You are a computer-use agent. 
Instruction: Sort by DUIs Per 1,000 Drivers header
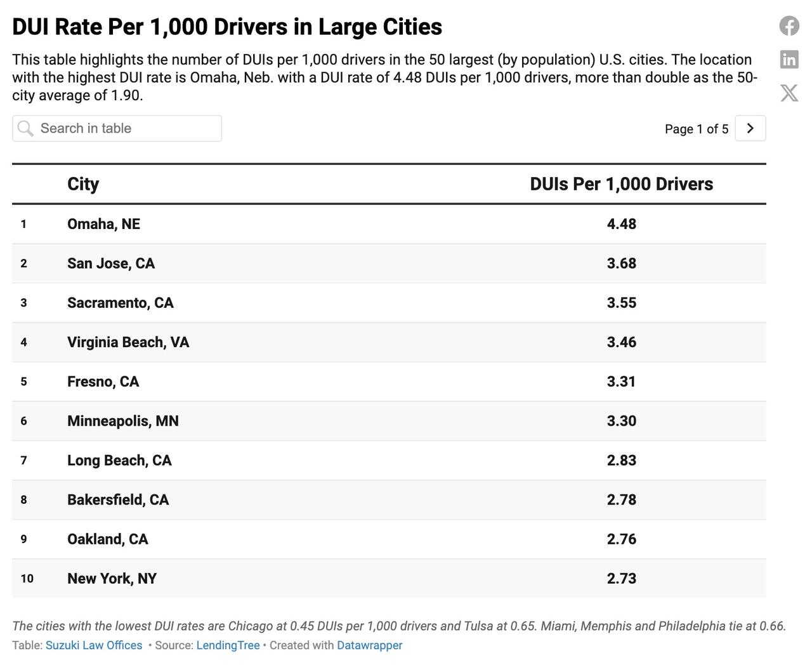coord(621,184)
